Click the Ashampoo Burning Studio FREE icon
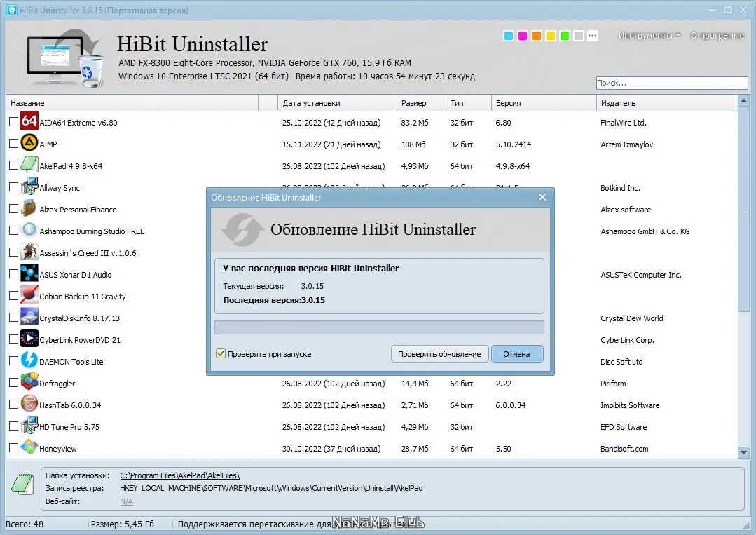Image resolution: width=756 pixels, height=535 pixels. click(x=29, y=229)
